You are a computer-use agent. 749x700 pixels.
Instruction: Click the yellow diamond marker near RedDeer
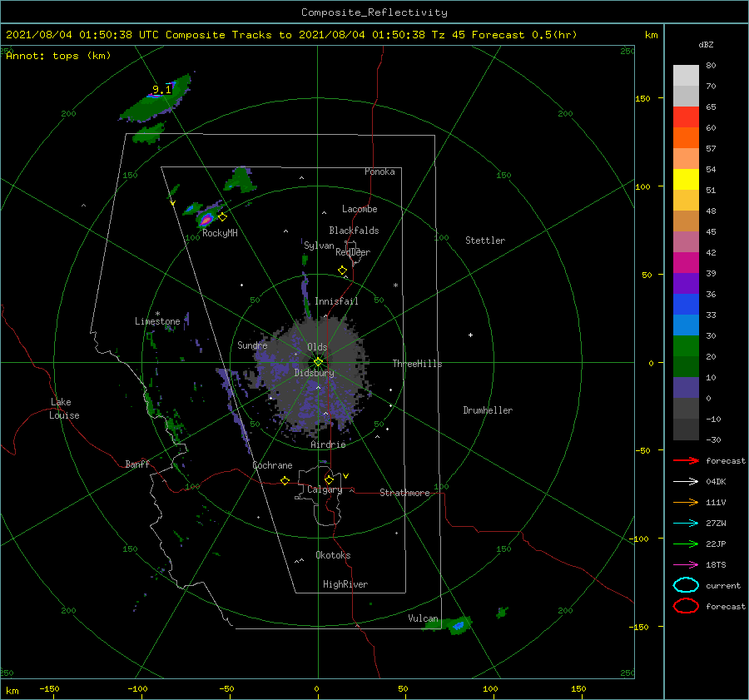click(x=342, y=271)
